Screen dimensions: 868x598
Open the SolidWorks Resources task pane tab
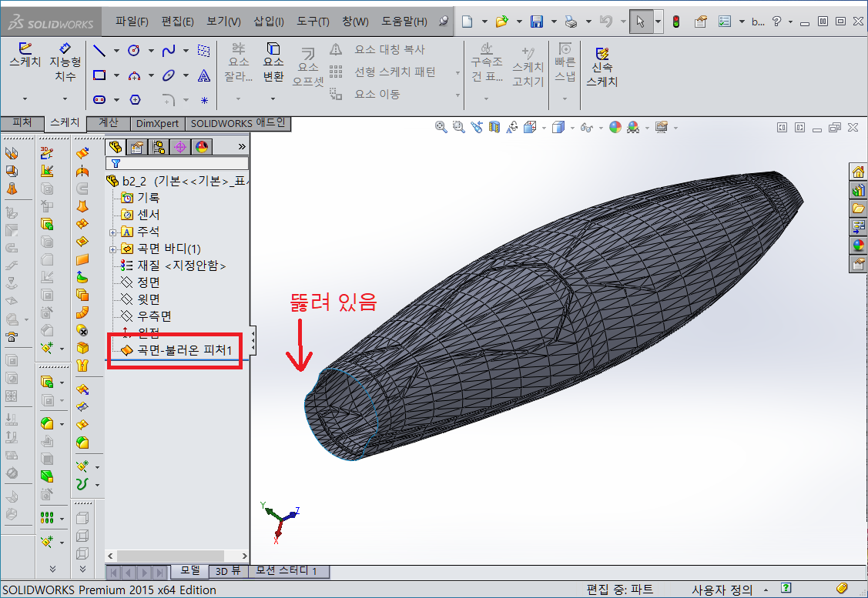click(858, 172)
